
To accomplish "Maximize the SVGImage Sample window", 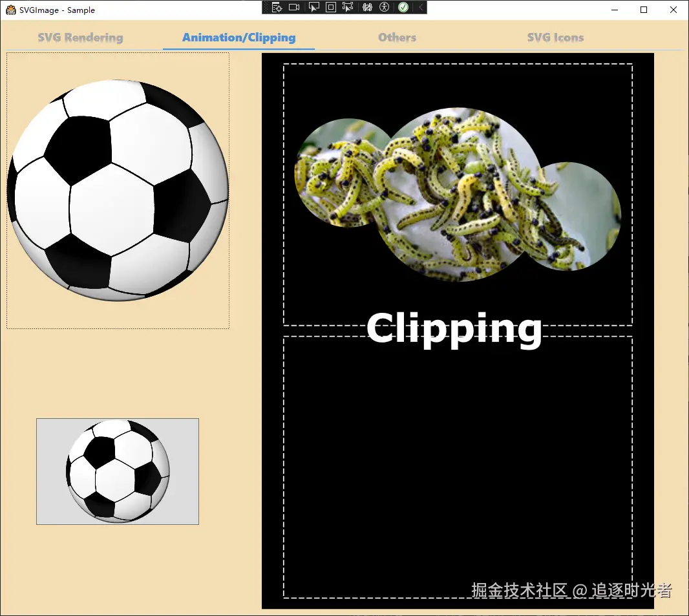I will tap(644, 10).
